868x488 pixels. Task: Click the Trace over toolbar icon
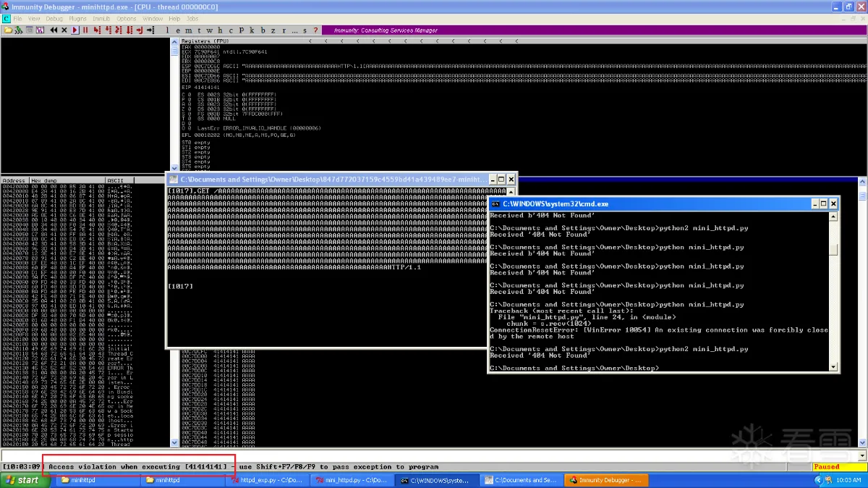pos(129,30)
